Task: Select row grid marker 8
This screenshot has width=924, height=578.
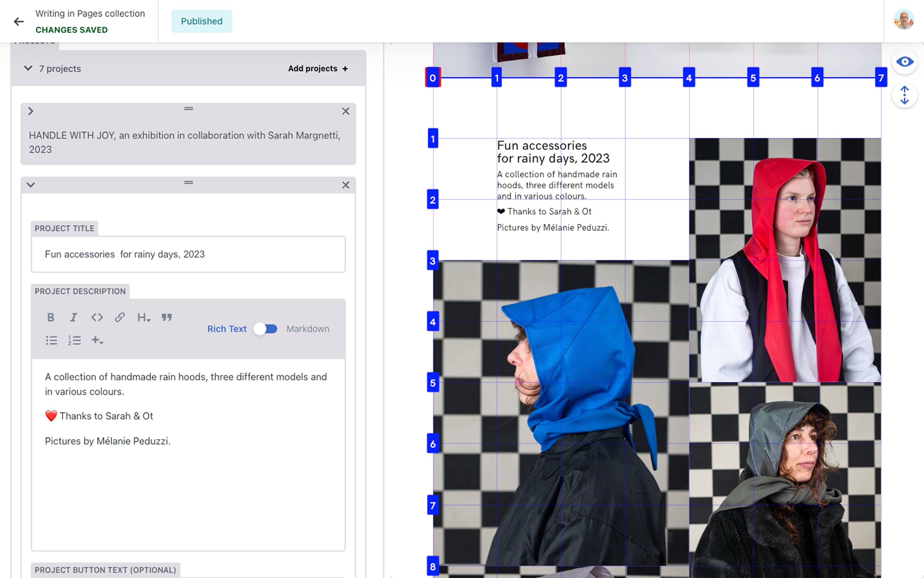Action: (432, 566)
